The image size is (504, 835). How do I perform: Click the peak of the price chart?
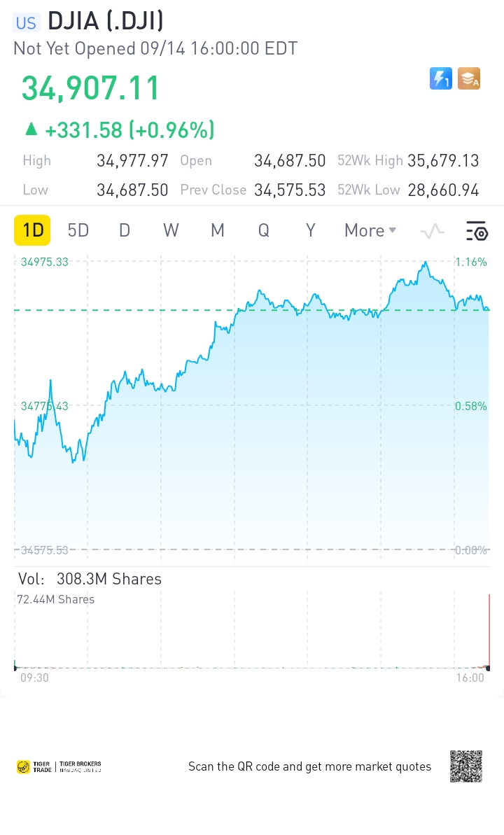(425, 262)
